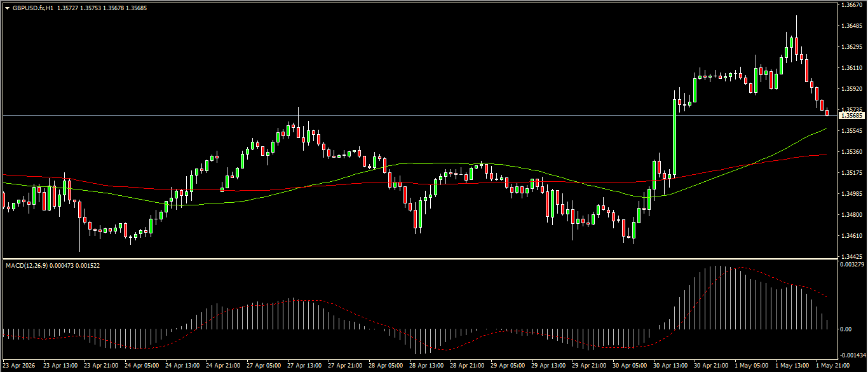Click the 29 Apr 13:00 time label

[x=548, y=366]
